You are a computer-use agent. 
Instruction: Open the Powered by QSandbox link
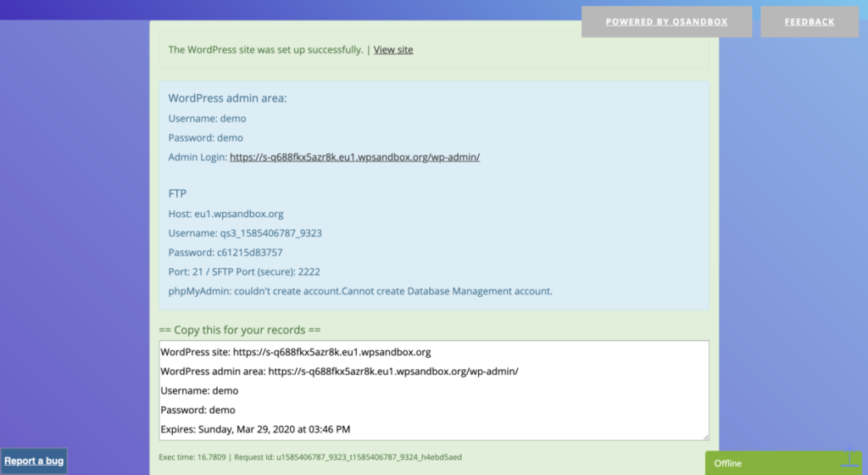pos(666,21)
